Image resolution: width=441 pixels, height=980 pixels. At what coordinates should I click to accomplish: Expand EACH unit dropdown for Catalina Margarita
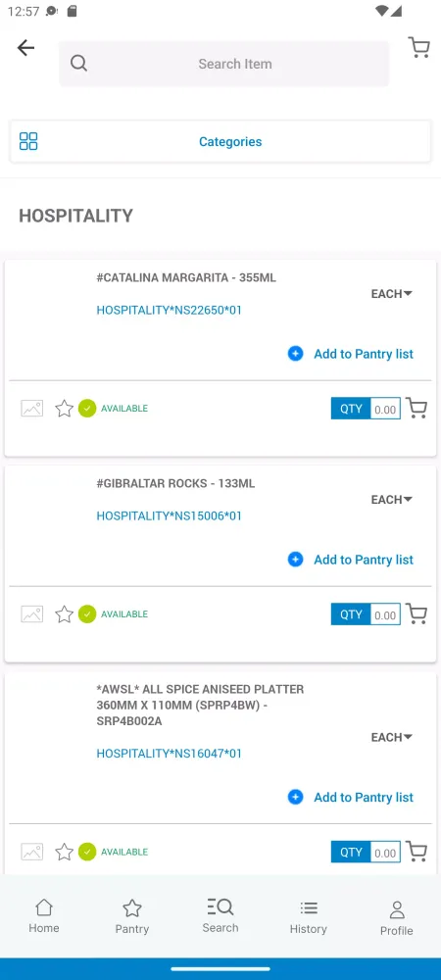click(392, 294)
